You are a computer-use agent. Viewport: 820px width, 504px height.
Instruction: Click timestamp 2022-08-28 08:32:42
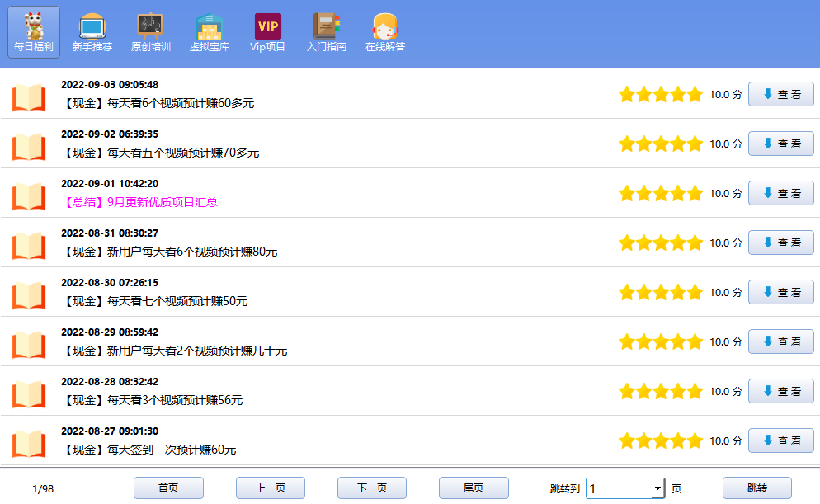coord(110,382)
